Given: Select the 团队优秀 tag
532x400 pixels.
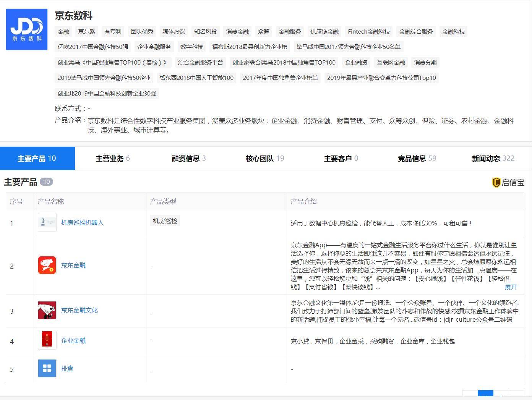Looking at the screenshot, I should pos(142,31).
